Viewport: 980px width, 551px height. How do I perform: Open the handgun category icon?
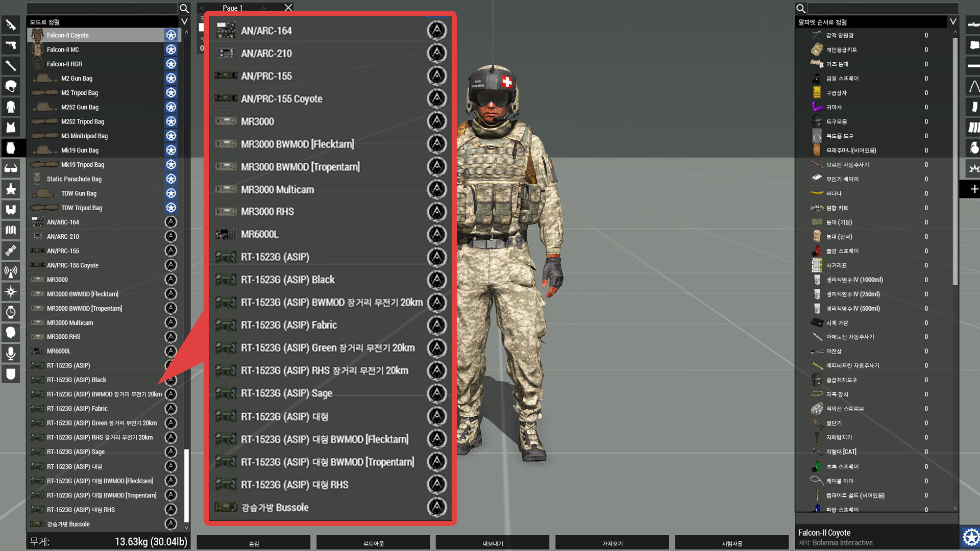click(x=11, y=45)
